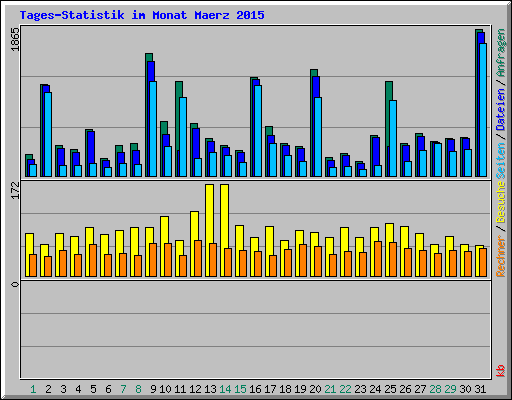Click day number 16 on the x-axis
Screen dimensions: 512x400
[255, 389]
